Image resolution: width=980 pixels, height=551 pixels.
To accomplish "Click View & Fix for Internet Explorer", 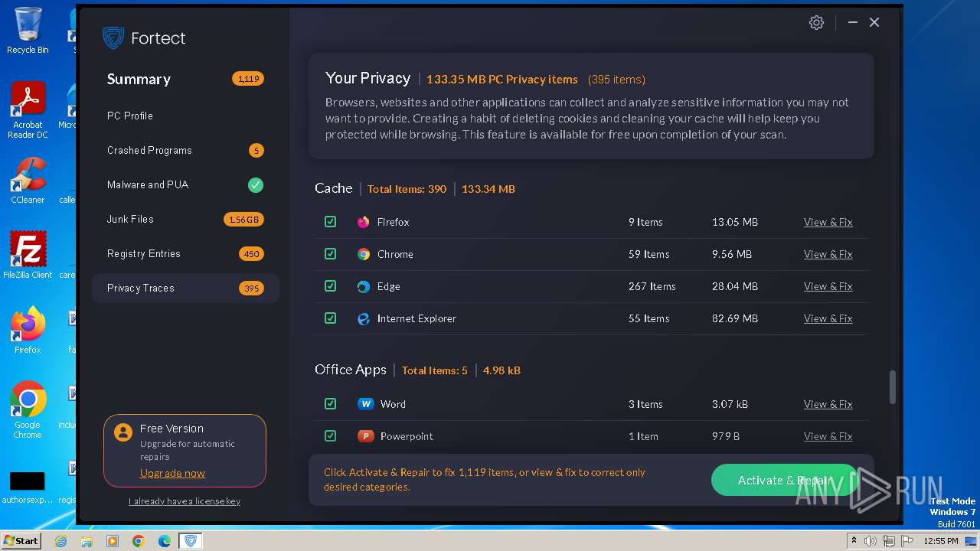I will [828, 318].
